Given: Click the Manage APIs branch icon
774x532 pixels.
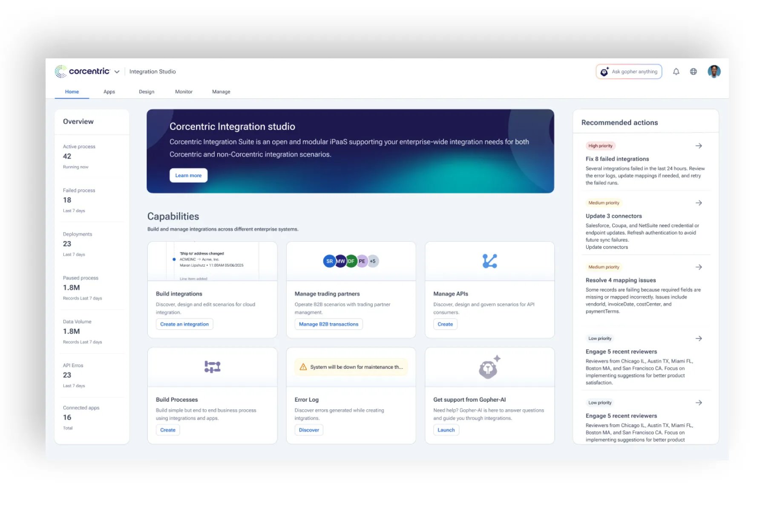Looking at the screenshot, I should pyautogui.click(x=489, y=261).
